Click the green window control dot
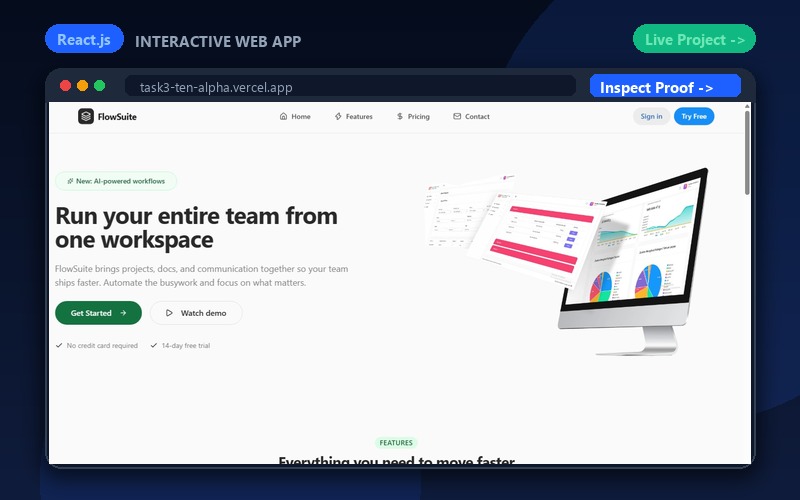Viewport: 800px width, 500px height. pos(99,86)
